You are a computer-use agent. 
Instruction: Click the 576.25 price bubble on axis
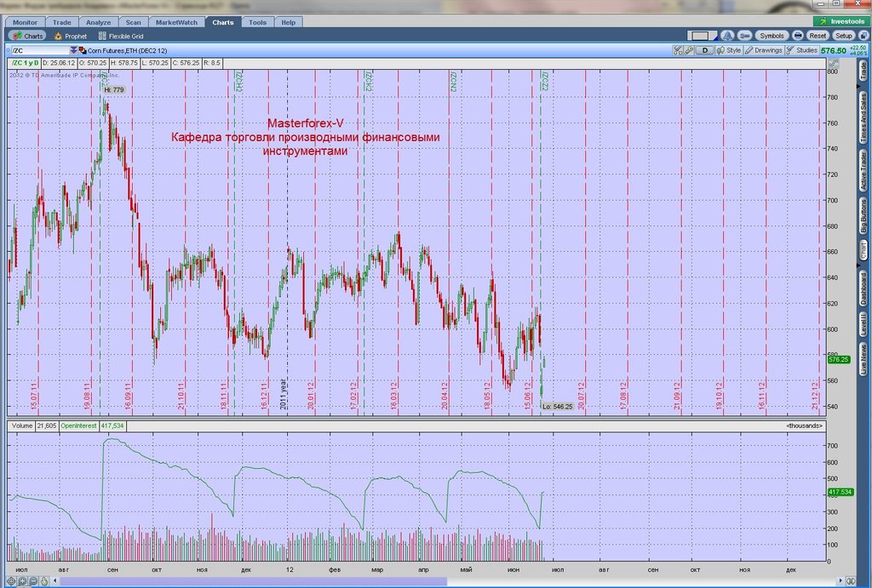point(839,360)
